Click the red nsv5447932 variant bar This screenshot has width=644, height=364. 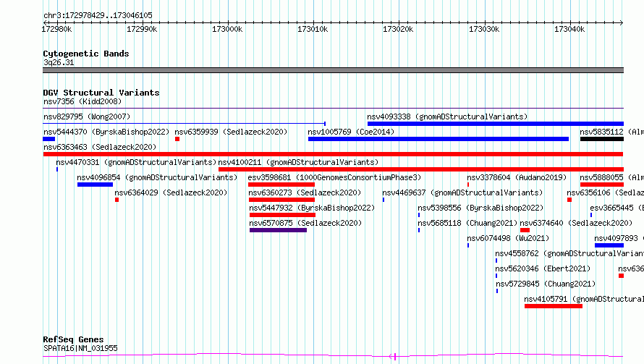click(x=283, y=215)
